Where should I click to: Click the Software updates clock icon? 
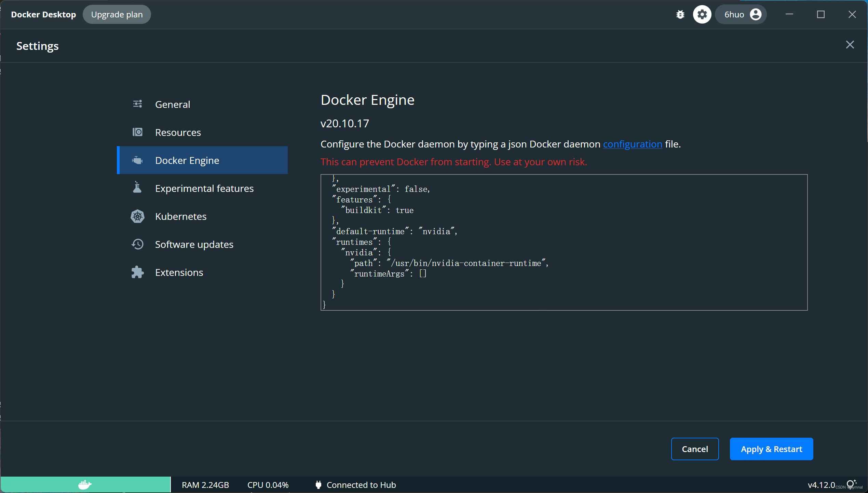click(137, 244)
